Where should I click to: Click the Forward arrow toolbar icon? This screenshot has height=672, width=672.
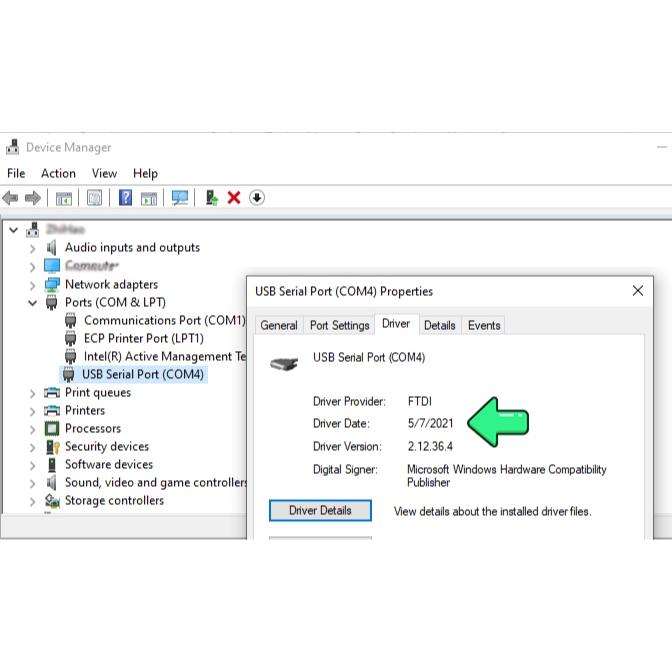coord(33,198)
